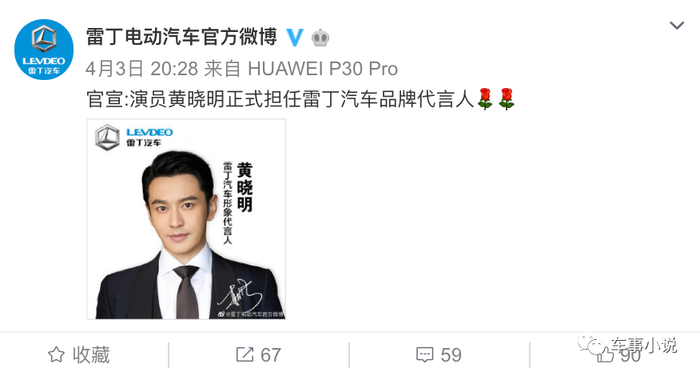This screenshot has height=376, width=700.
Task: Click the HUAWEI P30 Pro source link
Action: (x=323, y=69)
